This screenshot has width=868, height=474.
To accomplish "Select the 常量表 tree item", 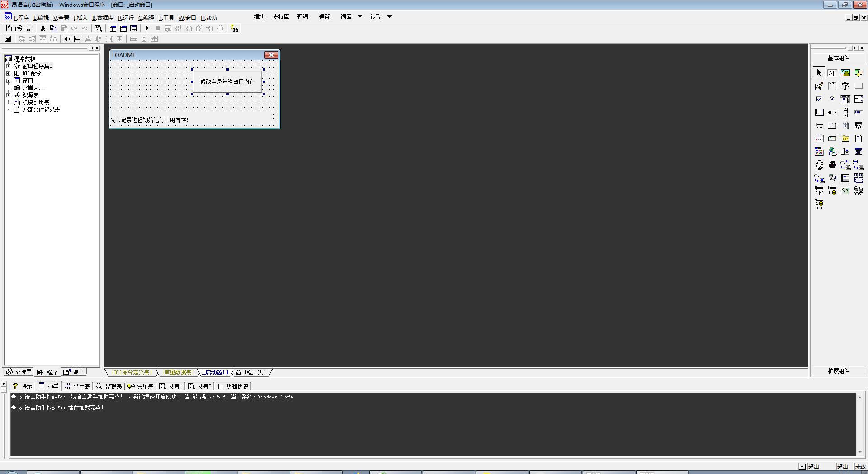I will [30, 88].
